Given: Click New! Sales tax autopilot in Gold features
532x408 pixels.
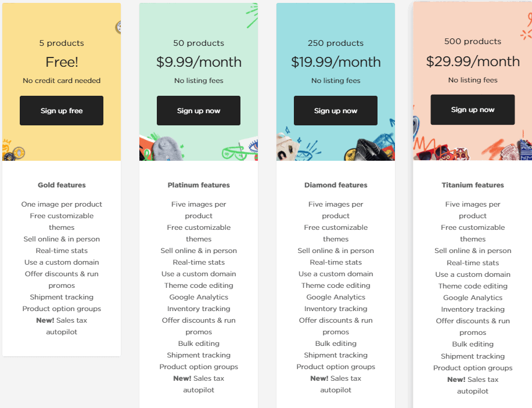Looking at the screenshot, I should click(62, 326).
